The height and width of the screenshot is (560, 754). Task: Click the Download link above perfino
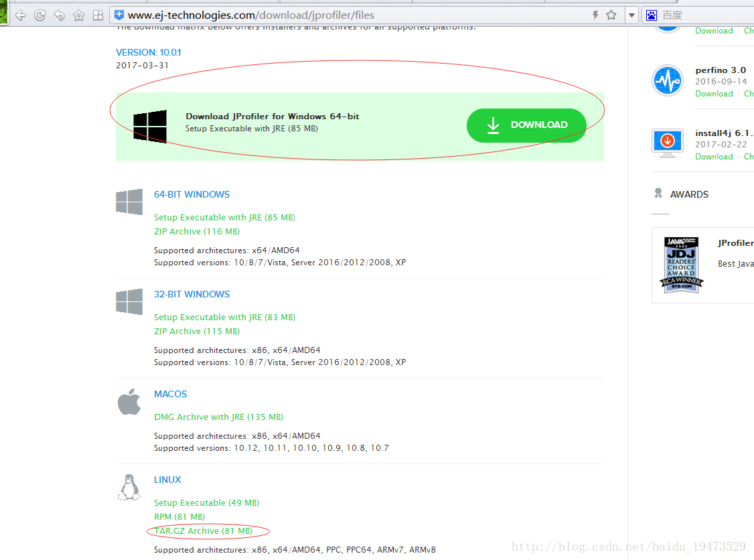coord(714,31)
